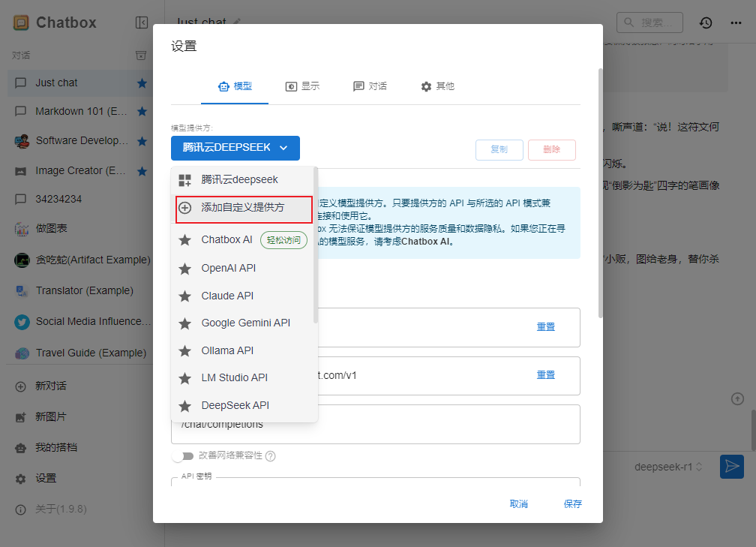Click the blue send message button
The width and height of the screenshot is (756, 547).
point(732,467)
